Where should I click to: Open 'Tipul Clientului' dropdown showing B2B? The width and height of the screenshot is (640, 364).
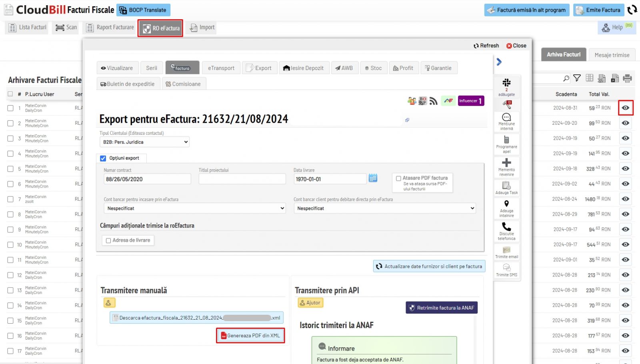144,142
